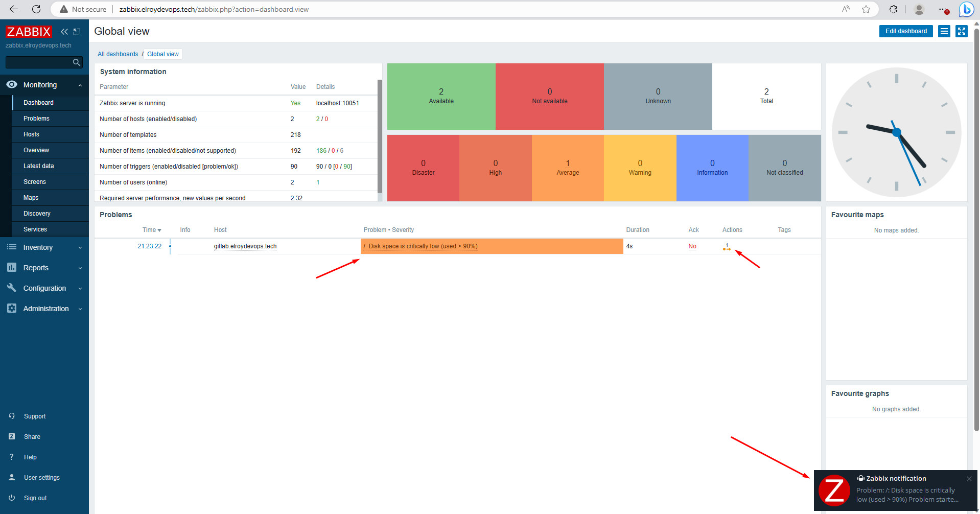Image resolution: width=980 pixels, height=514 pixels.
Task: Click the Zabbix logo
Action: pyautogui.click(x=29, y=32)
